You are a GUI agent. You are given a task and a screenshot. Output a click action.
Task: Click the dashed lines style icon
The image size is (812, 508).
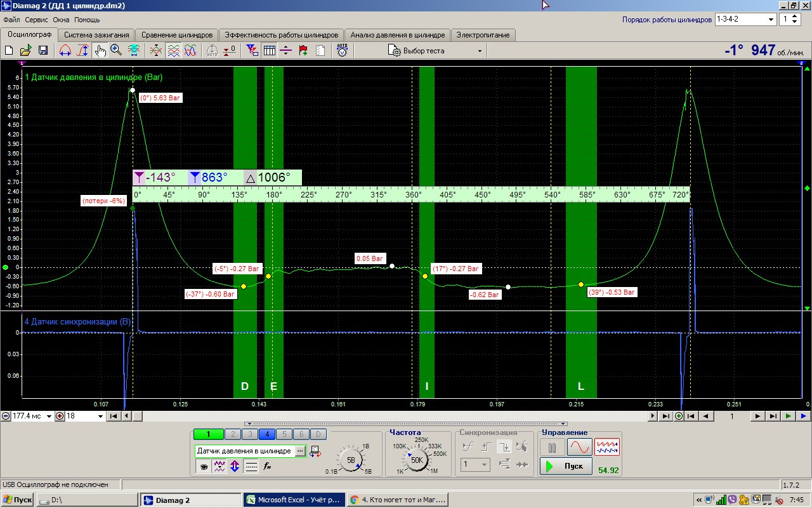tap(251, 466)
